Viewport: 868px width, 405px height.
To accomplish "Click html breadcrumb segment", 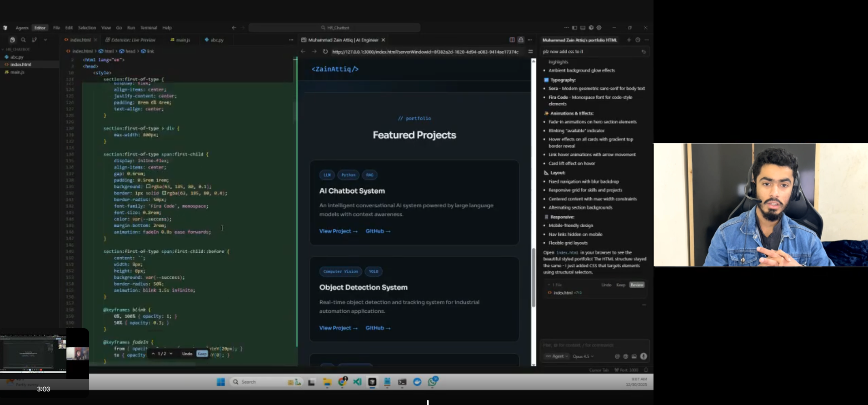I will tap(109, 51).
